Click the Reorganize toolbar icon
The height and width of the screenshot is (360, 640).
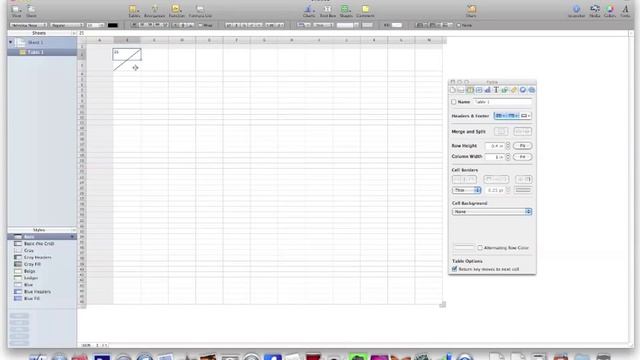coord(155,11)
